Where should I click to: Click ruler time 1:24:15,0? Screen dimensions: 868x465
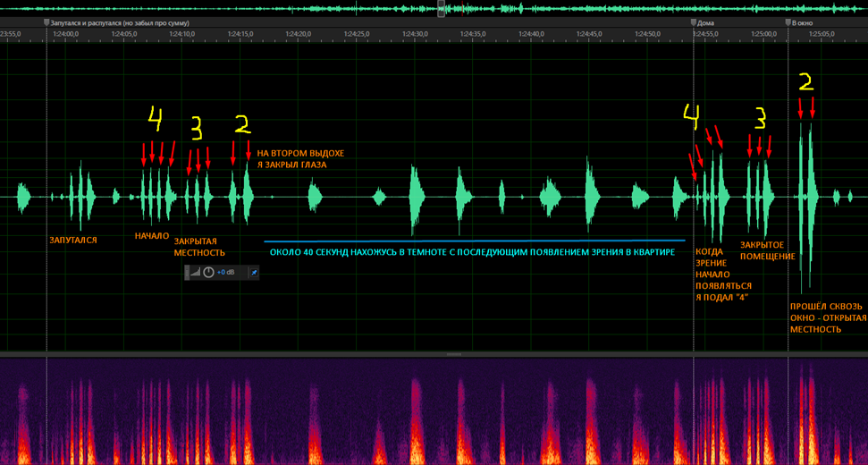point(240,34)
